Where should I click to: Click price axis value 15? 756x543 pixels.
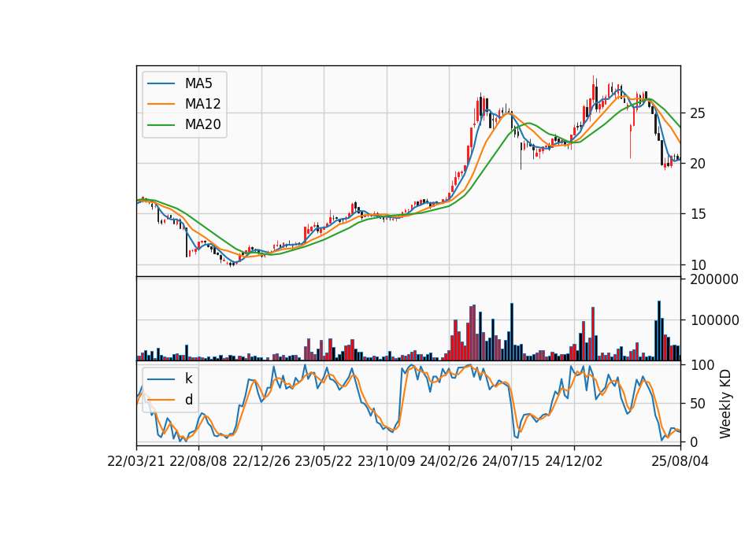click(698, 214)
